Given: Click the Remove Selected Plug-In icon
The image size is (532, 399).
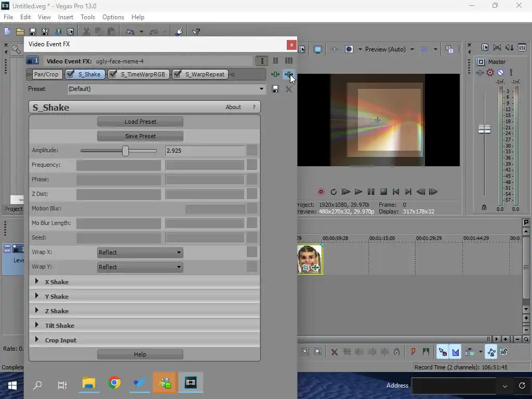Looking at the screenshot, I should tap(289, 74).
